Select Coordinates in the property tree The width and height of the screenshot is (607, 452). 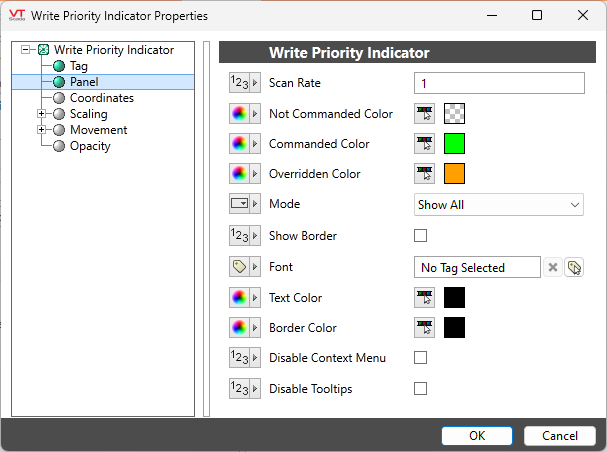click(x=101, y=98)
